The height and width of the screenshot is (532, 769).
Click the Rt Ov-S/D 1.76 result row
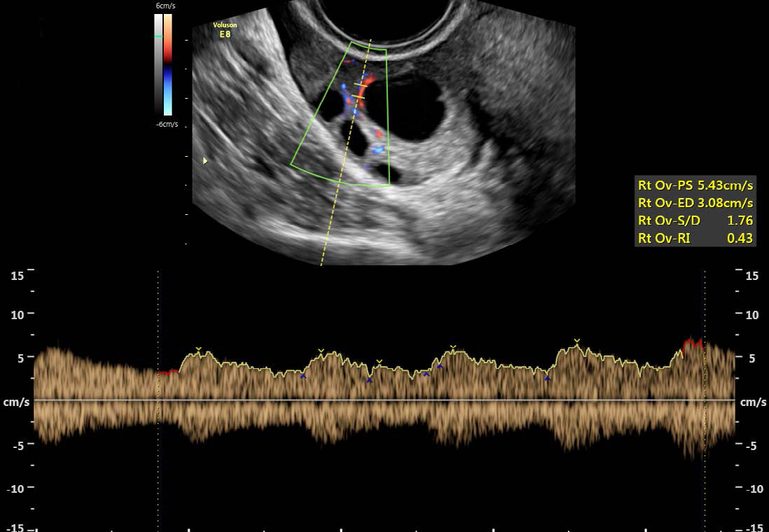pos(695,220)
